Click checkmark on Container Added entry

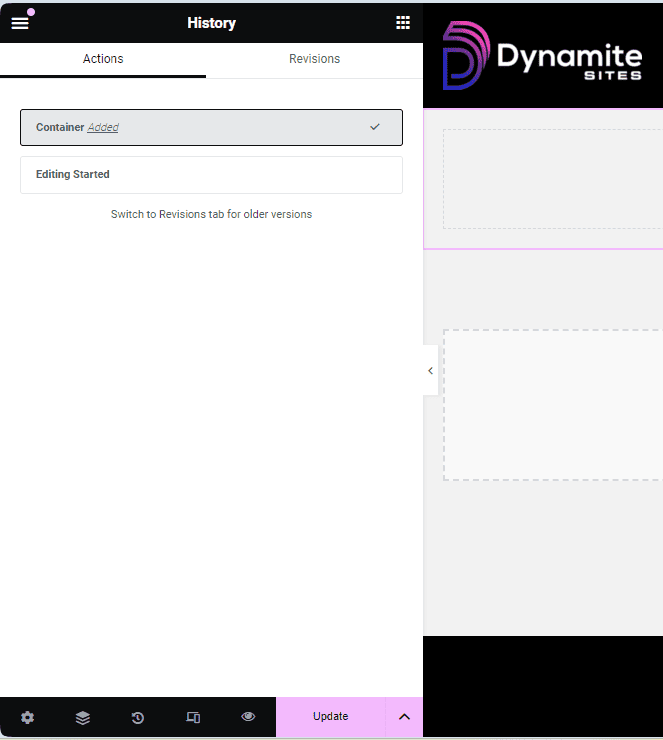(375, 127)
